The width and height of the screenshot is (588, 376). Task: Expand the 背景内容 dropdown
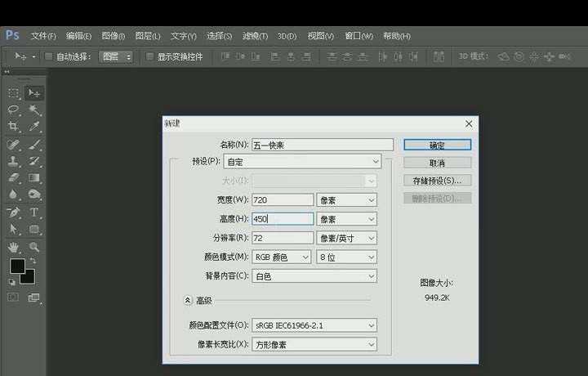314,276
